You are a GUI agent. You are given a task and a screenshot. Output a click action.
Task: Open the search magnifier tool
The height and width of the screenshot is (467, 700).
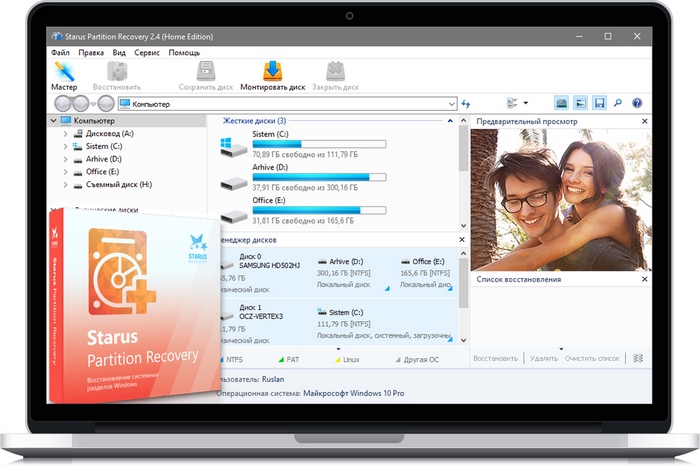tap(618, 103)
